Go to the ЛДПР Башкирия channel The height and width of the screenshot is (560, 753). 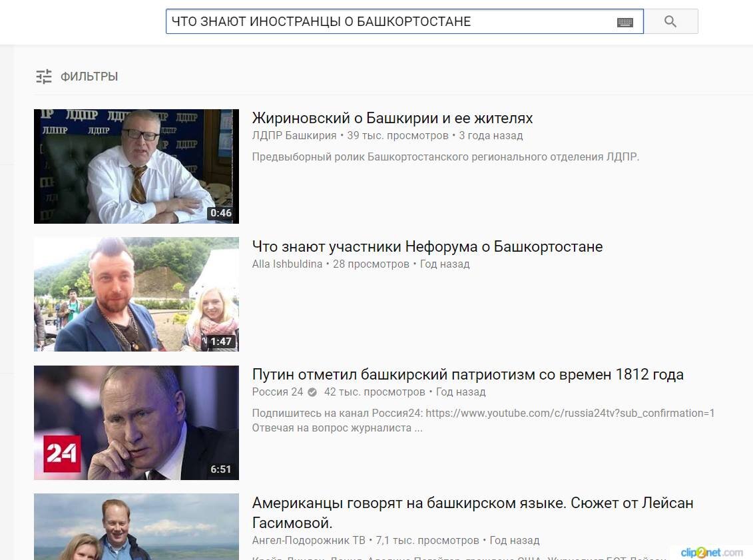[294, 135]
